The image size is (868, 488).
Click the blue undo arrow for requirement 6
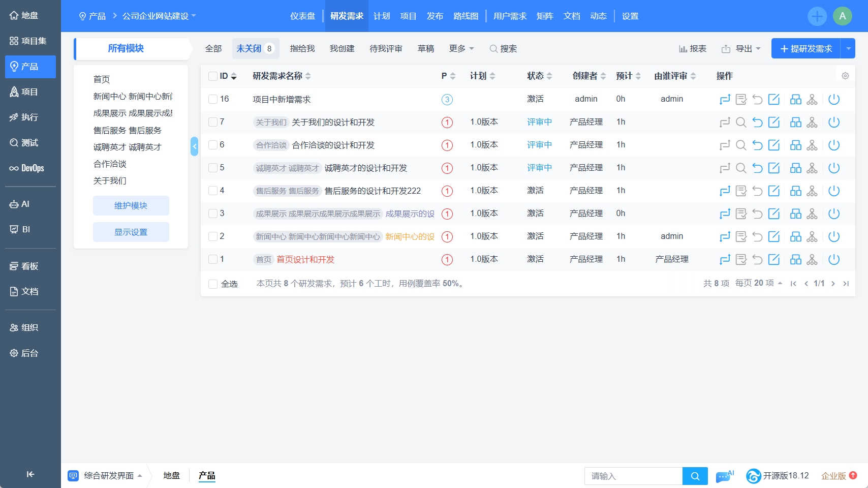757,145
